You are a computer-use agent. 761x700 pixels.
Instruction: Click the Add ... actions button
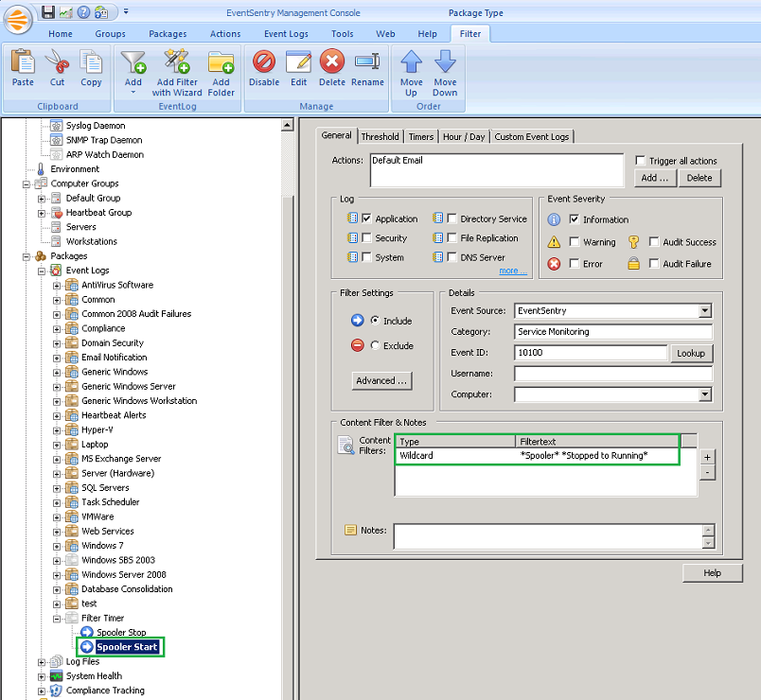coord(655,178)
